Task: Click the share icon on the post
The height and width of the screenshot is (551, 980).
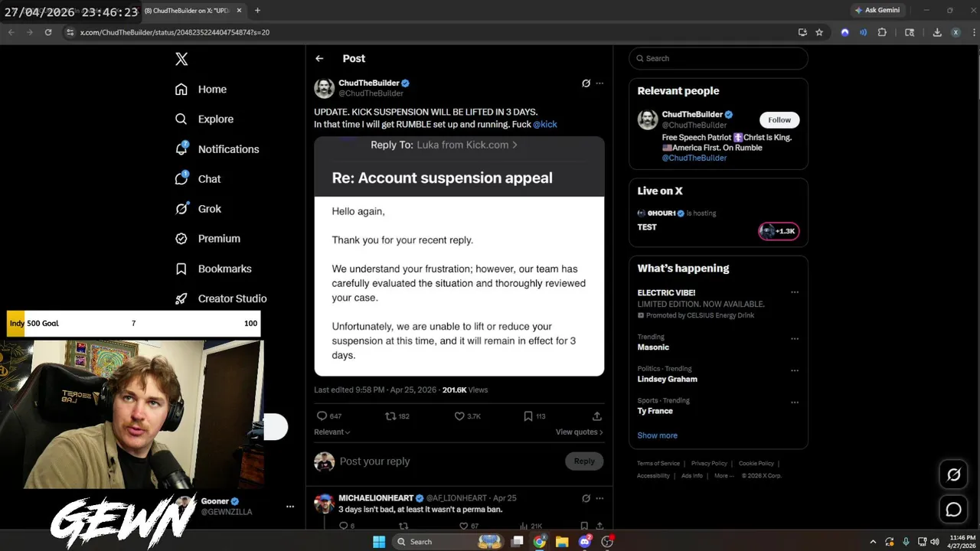Action: pos(597,416)
